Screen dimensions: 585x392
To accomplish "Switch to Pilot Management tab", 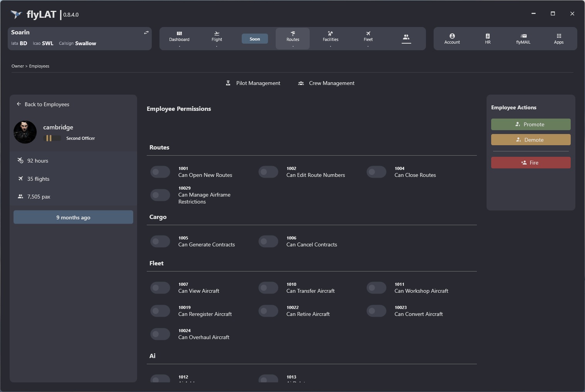I will (253, 83).
